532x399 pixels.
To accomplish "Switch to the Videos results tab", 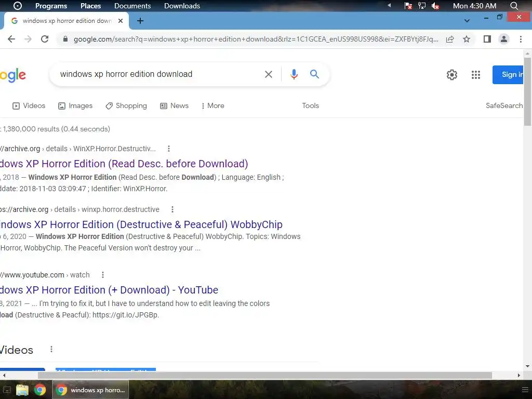I will click(29, 106).
